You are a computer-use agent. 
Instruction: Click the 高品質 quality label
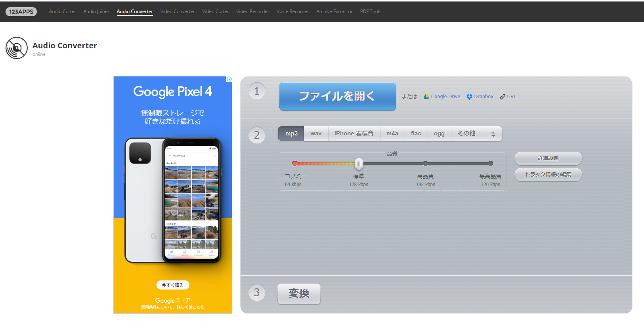click(x=425, y=176)
